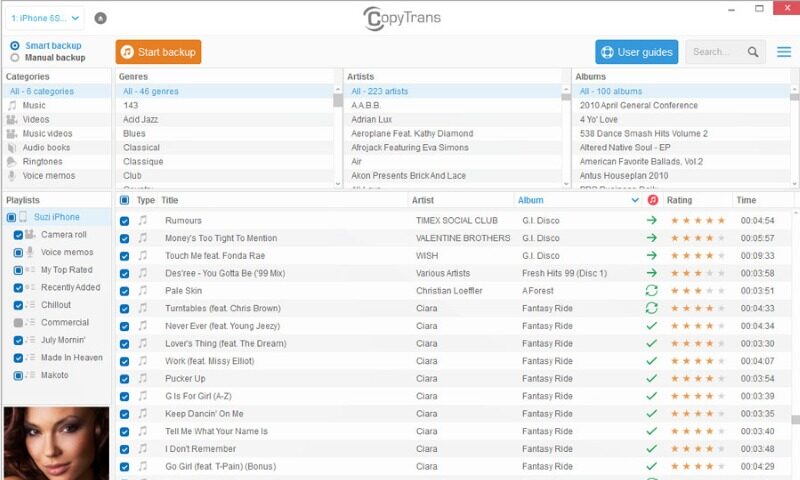Click the eject device icon
Screen dimensions: 800x480
pos(101,18)
